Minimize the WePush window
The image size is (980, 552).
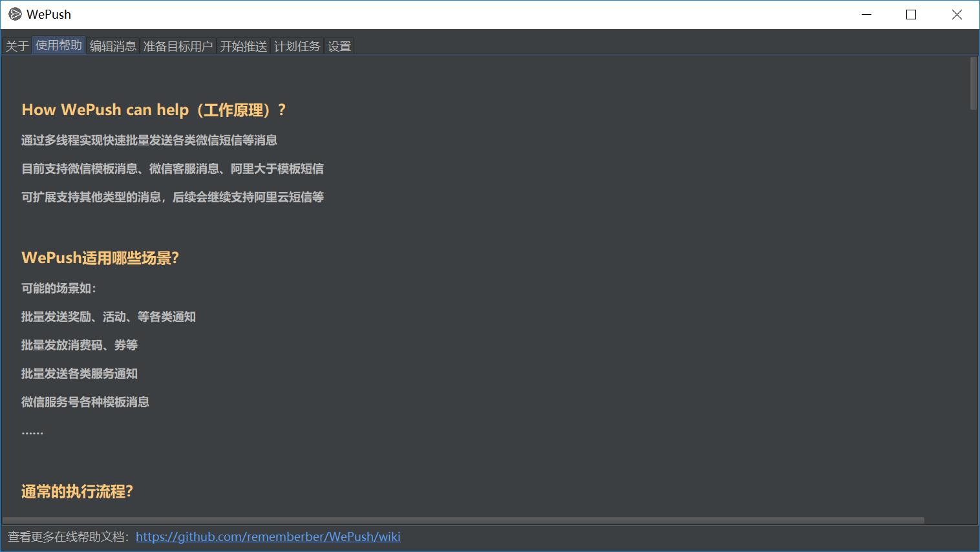pos(867,14)
